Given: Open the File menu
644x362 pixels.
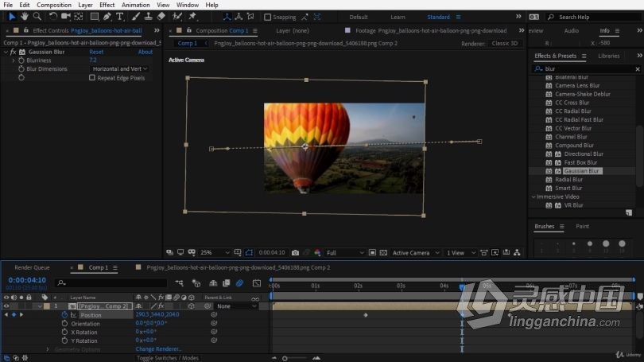Looking at the screenshot, I should click(8, 5).
